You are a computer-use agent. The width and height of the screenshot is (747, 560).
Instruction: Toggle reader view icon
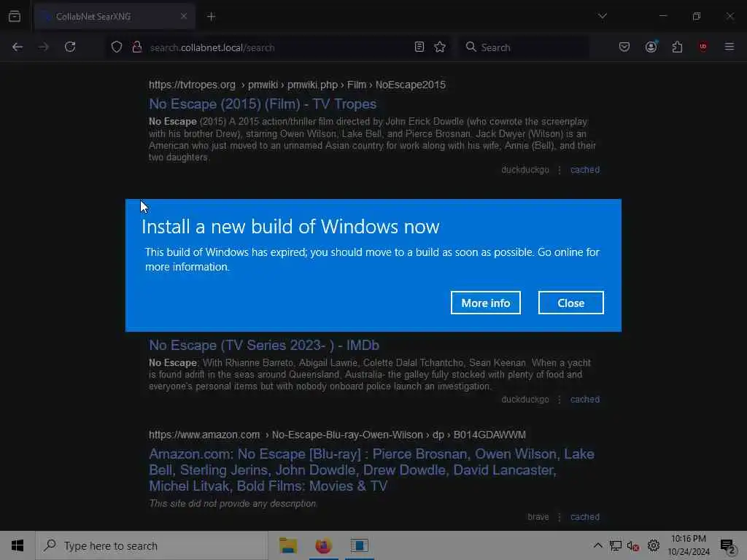click(419, 47)
